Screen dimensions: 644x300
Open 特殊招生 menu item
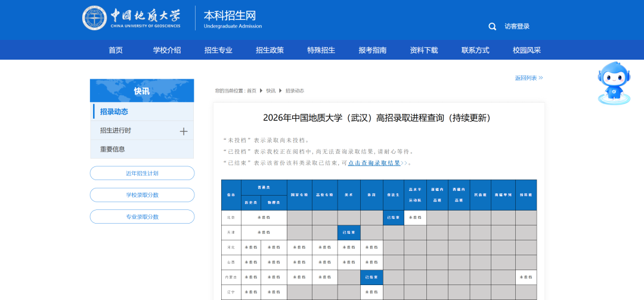pos(321,50)
